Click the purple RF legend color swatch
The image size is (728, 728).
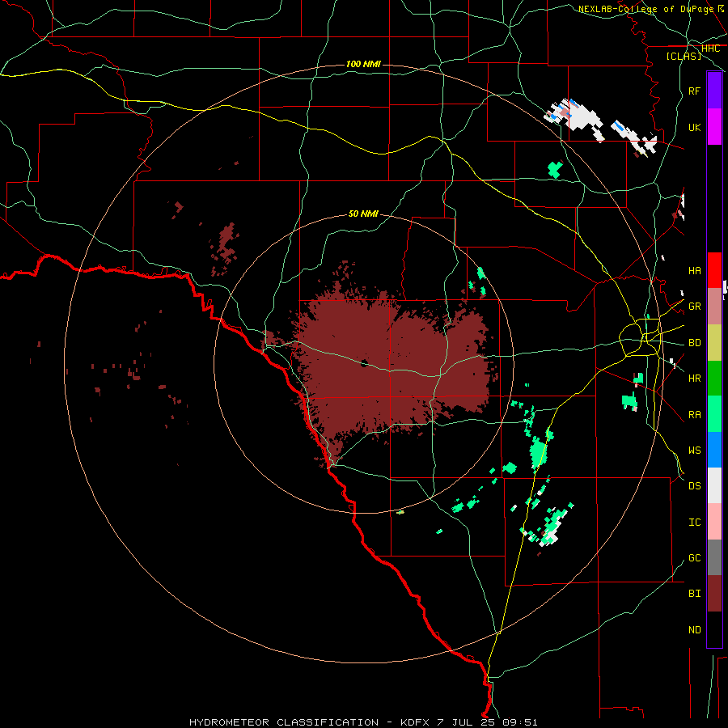714,91
